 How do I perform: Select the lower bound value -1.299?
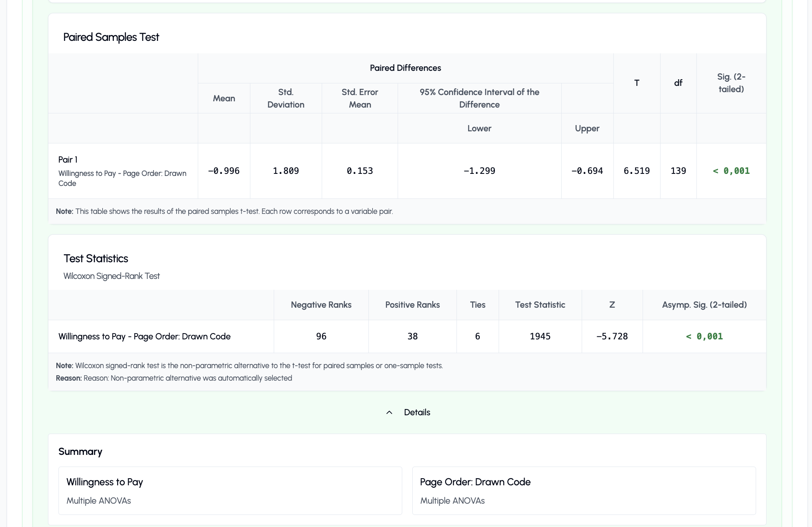point(479,171)
